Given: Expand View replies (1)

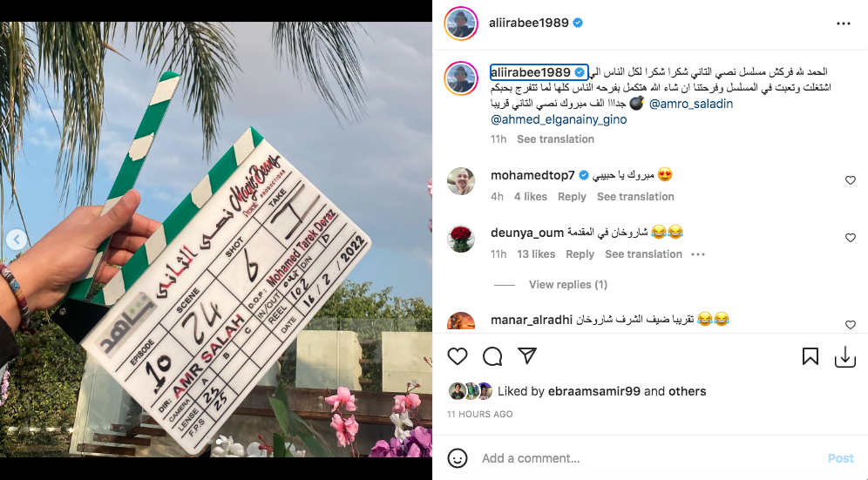Looking at the screenshot, I should 568,285.
